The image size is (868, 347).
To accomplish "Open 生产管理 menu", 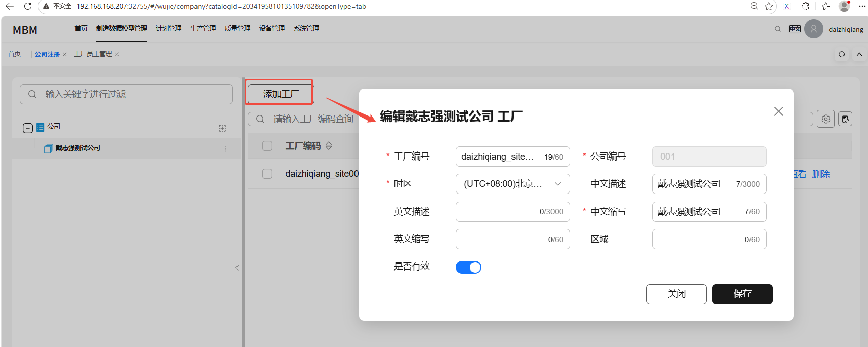I will click(x=203, y=28).
